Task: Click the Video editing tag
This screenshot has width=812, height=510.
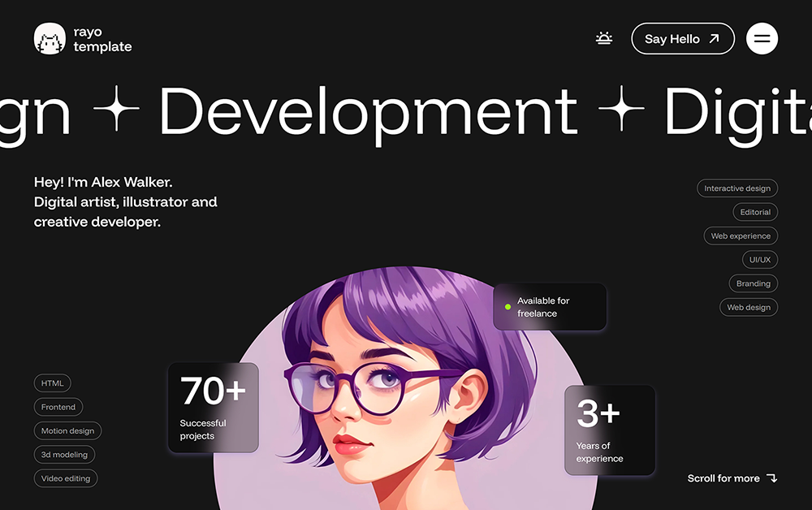Action: click(x=66, y=478)
